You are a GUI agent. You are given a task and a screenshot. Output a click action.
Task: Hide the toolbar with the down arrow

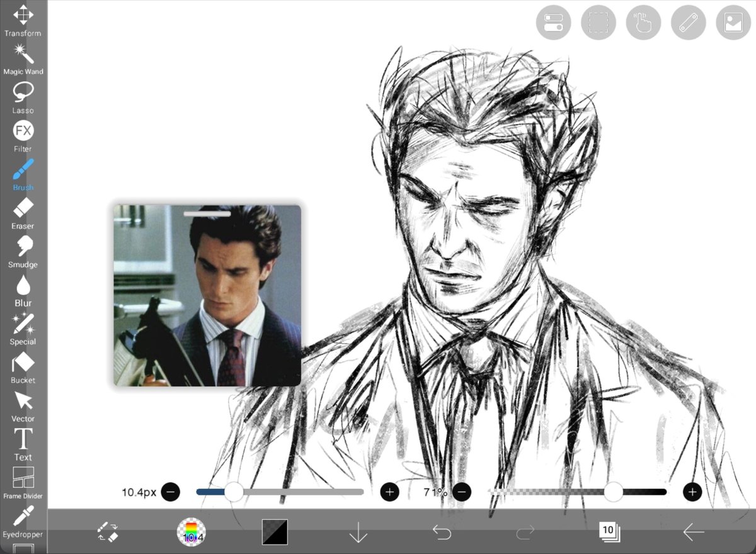coord(358,532)
